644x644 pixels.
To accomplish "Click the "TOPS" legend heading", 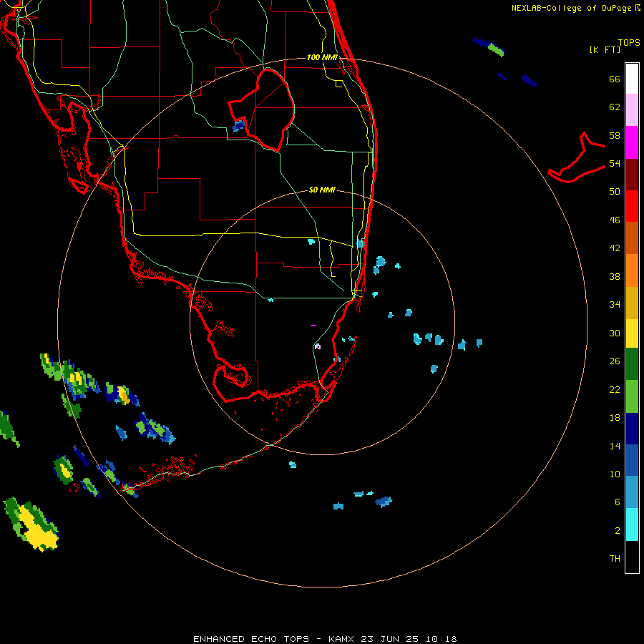I will [629, 42].
